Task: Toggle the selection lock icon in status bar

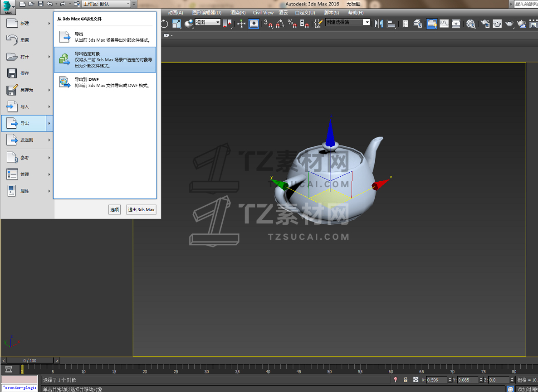Action: (x=406, y=380)
